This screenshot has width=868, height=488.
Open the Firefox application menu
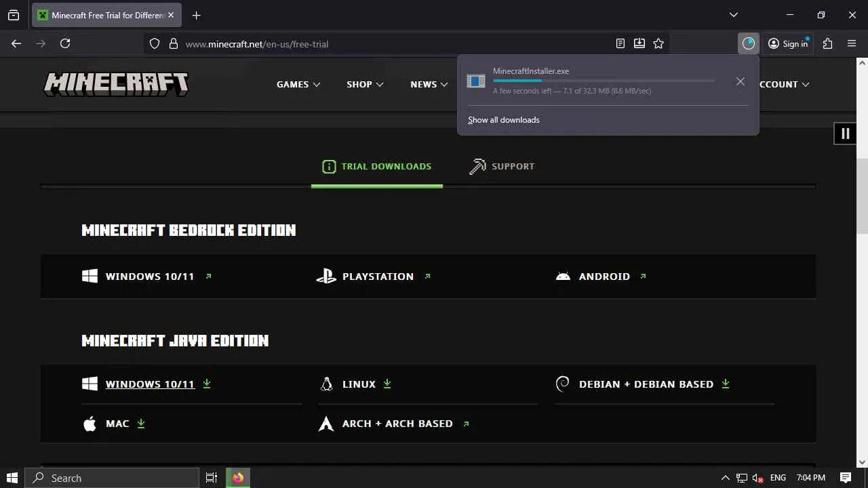coord(852,43)
